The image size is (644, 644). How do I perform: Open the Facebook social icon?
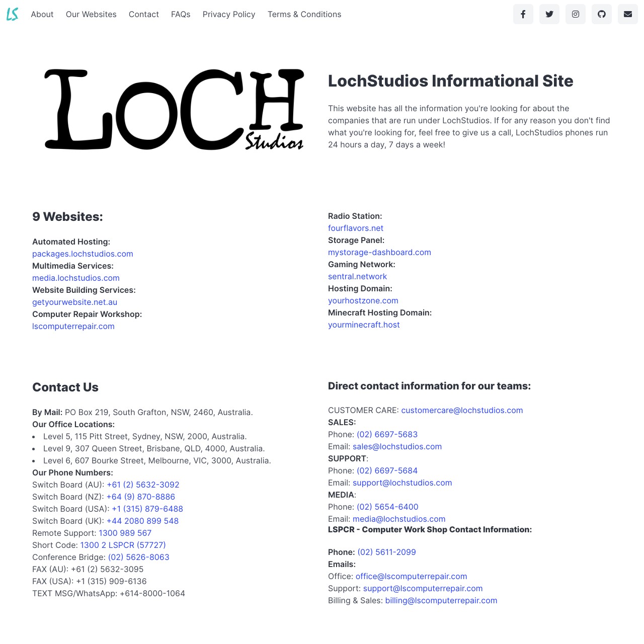(x=523, y=14)
